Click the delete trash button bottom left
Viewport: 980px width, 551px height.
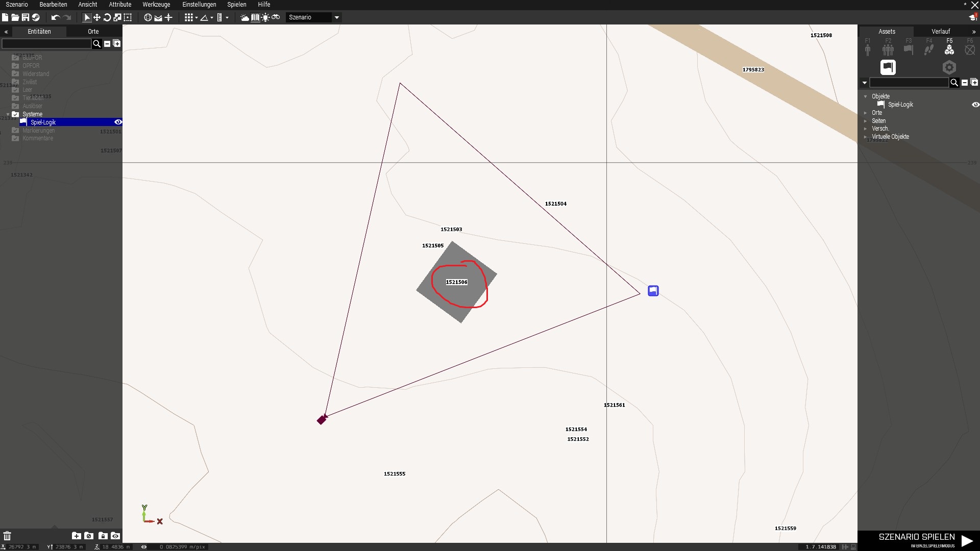point(7,536)
